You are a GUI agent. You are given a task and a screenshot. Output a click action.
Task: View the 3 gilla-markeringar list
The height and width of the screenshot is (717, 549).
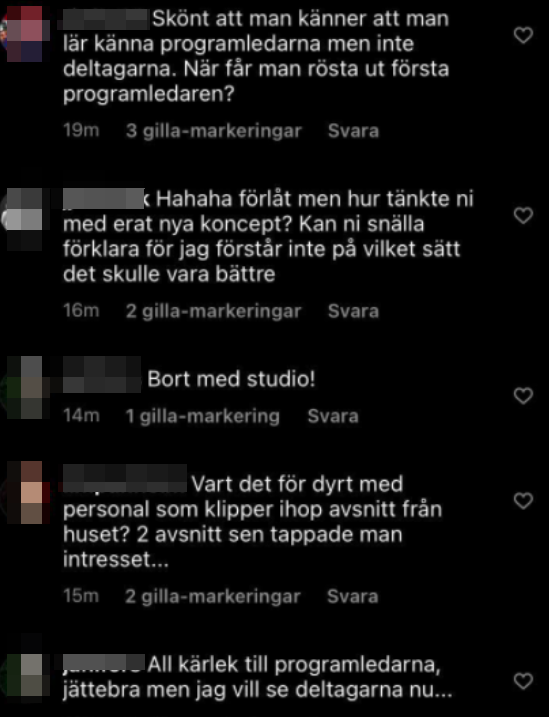coord(213,131)
